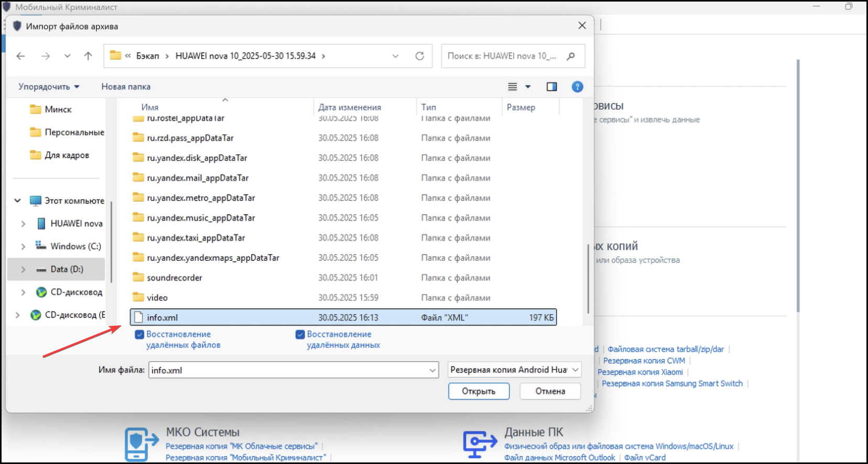Click 'video' folder icon
The width and height of the screenshot is (868, 464).
pyautogui.click(x=138, y=297)
